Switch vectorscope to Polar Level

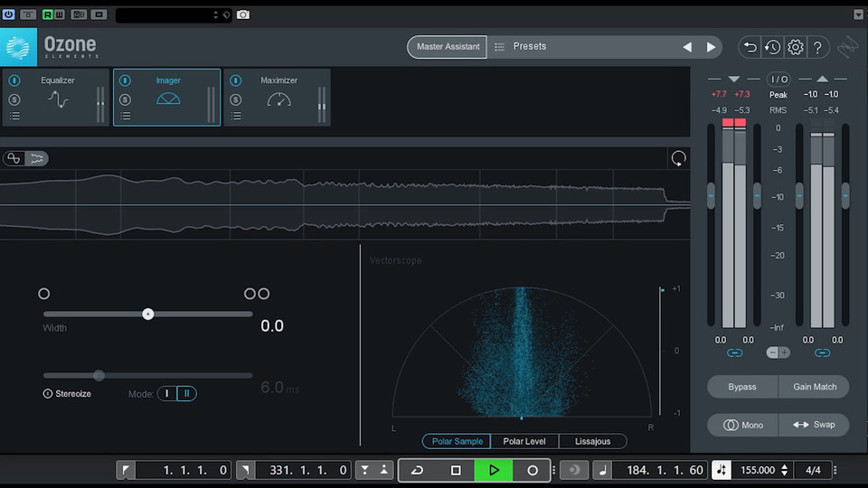(524, 441)
